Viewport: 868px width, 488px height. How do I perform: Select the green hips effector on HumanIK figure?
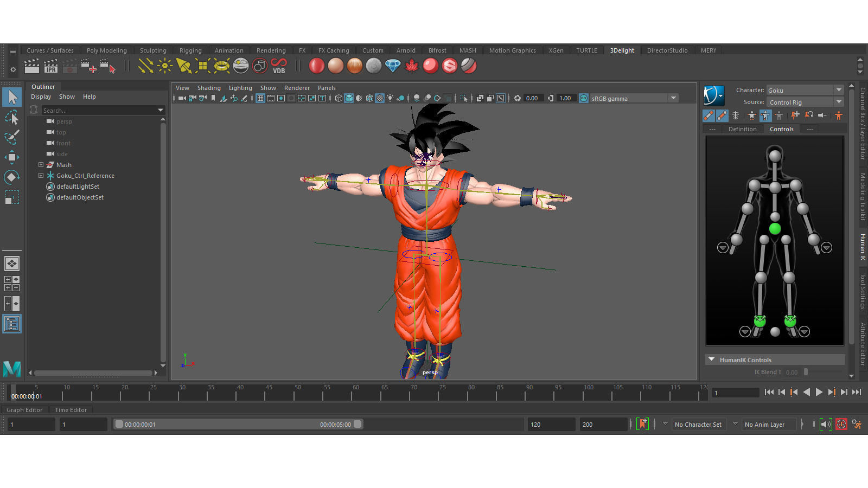click(x=775, y=229)
